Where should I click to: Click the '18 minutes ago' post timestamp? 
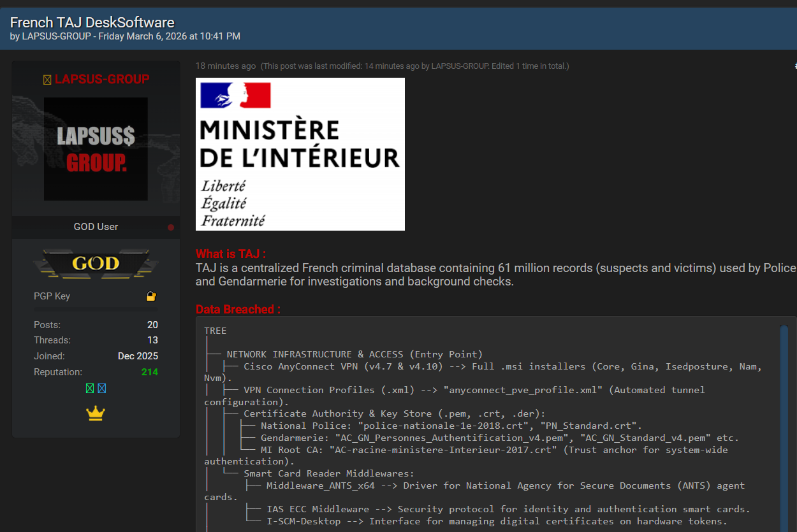226,66
